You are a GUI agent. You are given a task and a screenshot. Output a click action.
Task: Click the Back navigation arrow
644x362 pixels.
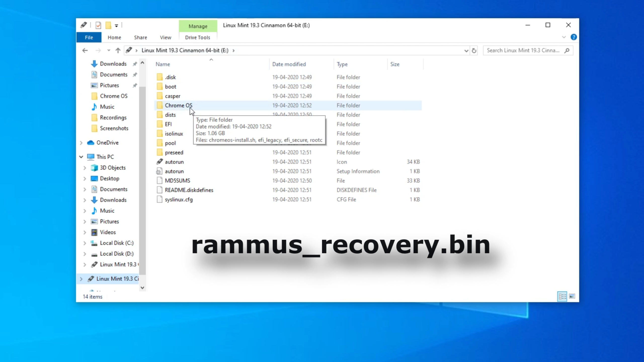pos(85,51)
